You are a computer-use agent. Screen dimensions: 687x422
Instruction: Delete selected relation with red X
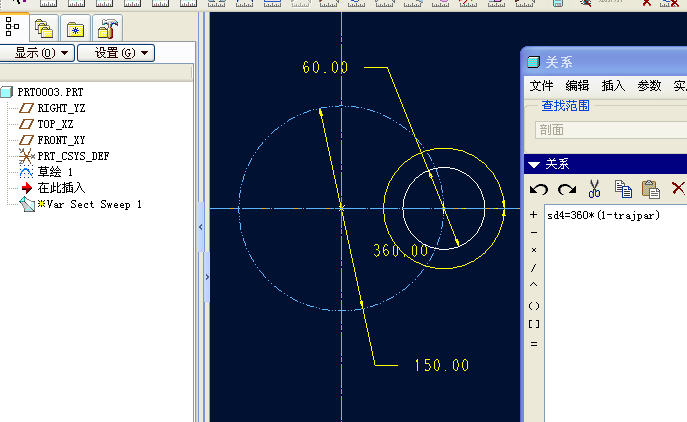click(x=678, y=188)
